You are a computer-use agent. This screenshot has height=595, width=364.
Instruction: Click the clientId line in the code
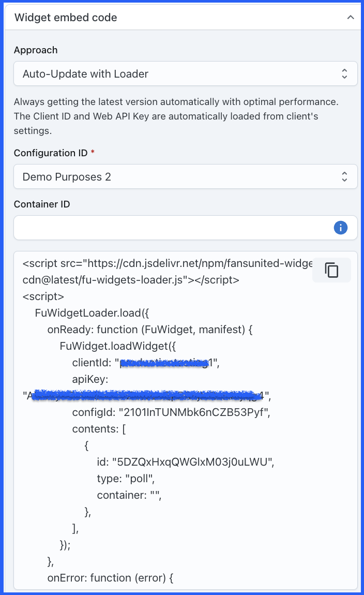146,363
